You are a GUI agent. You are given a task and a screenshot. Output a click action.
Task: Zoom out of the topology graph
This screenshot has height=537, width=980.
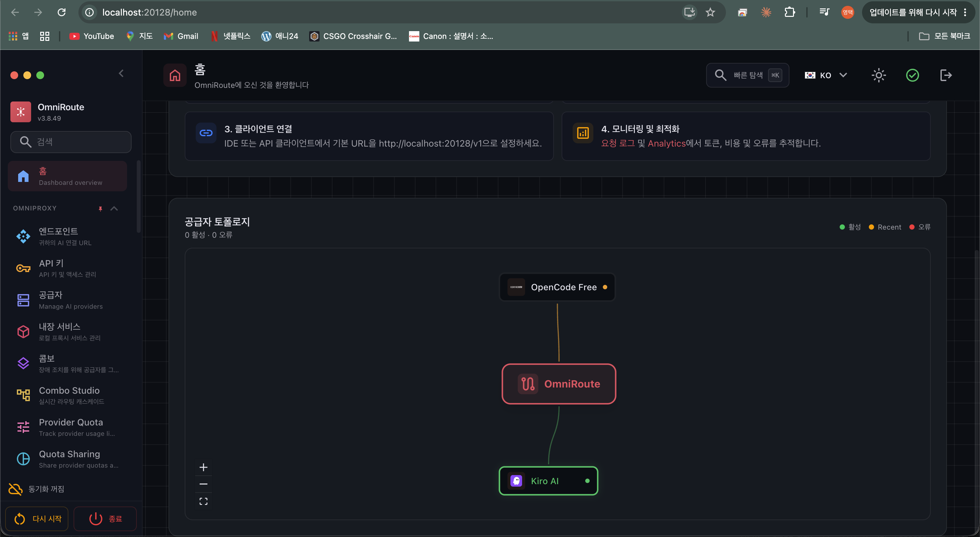pyautogui.click(x=204, y=484)
